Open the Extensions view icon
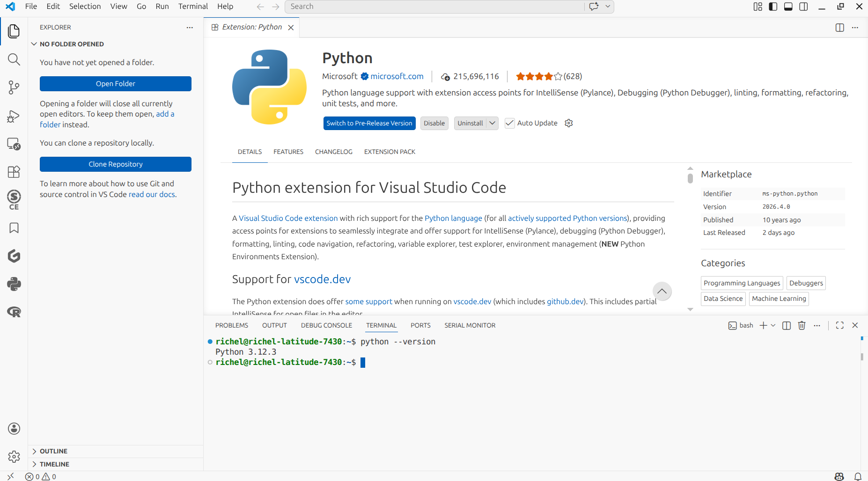Image resolution: width=868 pixels, height=481 pixels. [14, 172]
